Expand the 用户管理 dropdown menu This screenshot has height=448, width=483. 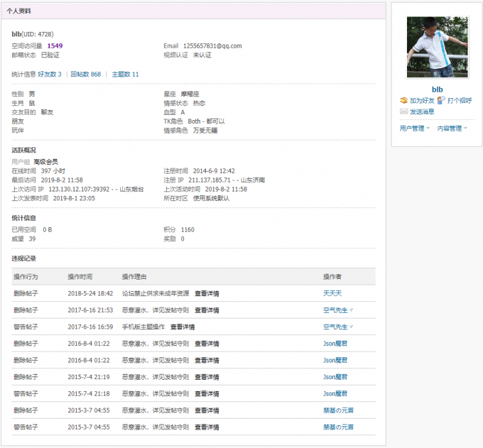tap(415, 128)
